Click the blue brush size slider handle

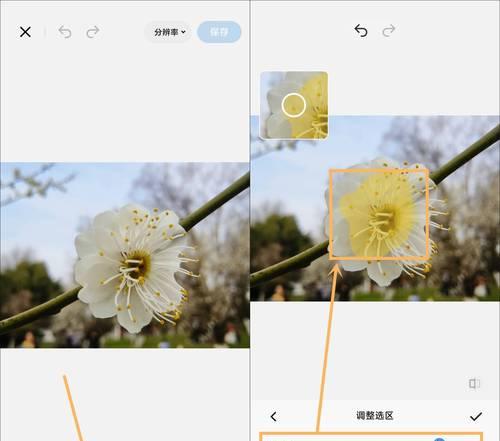tap(440, 439)
